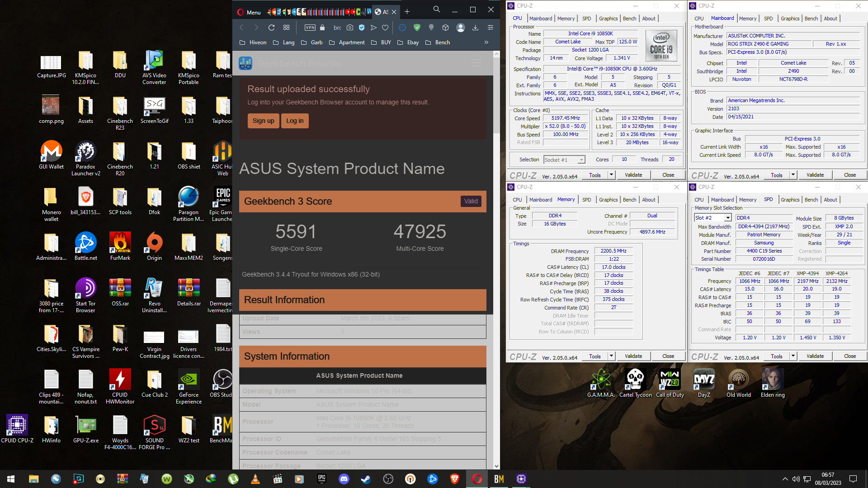Add page to bookmarks with heart icon
The height and width of the screenshot is (488, 868).
pos(385,28)
